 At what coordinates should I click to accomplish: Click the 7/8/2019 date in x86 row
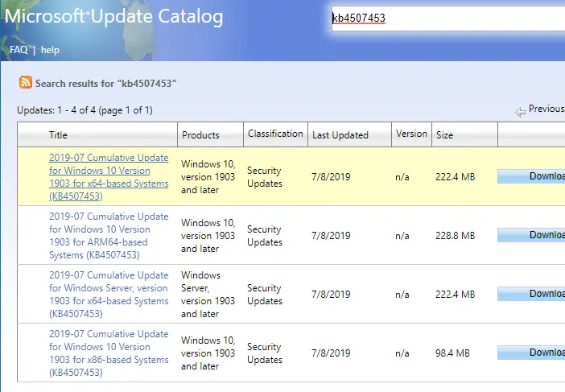pyautogui.click(x=331, y=353)
